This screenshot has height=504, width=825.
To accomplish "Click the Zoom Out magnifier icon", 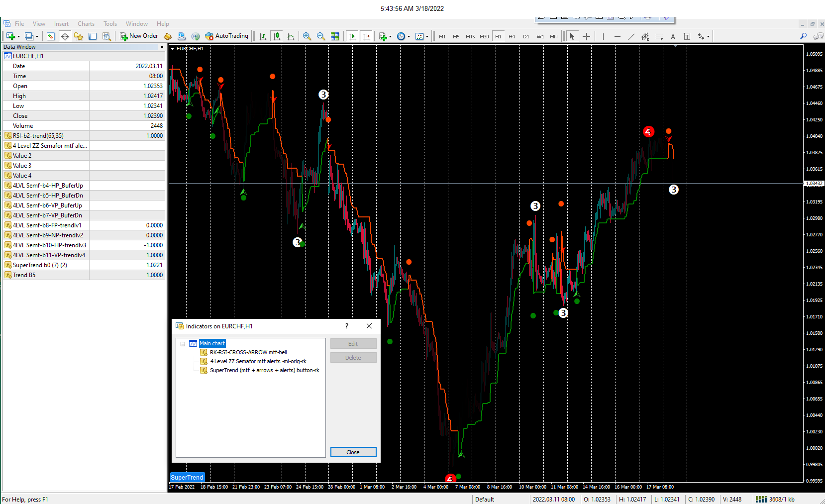I will (321, 36).
